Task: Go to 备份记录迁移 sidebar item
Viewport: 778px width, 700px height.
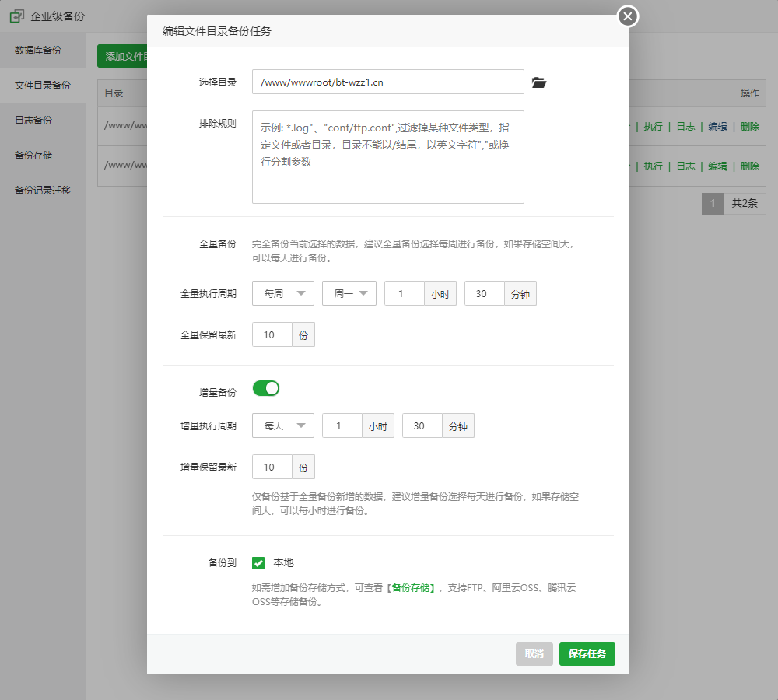Action: click(43, 190)
